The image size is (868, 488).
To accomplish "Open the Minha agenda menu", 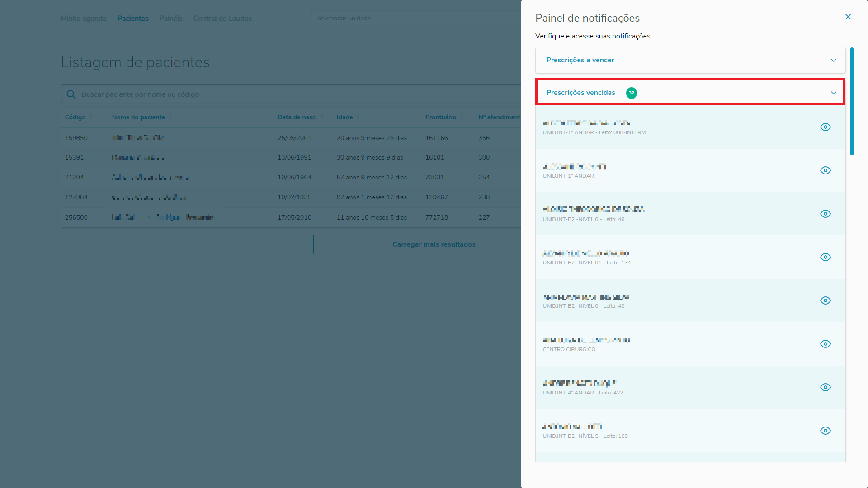I will click(x=83, y=19).
